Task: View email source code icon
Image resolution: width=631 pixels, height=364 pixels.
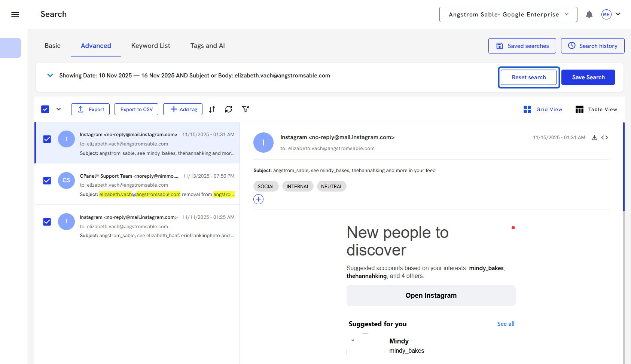Action: click(605, 138)
